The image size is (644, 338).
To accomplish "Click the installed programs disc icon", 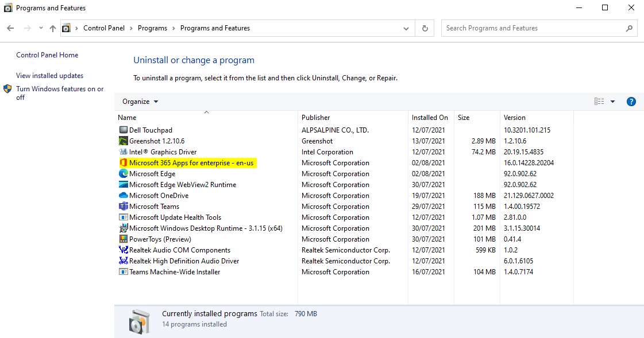I will point(140,321).
